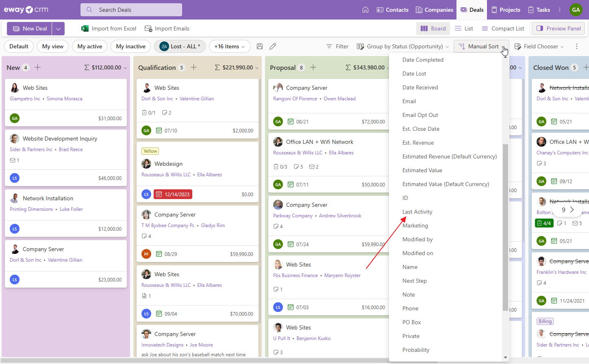
Task: Add a deal in the Qualification column
Action: (x=193, y=67)
